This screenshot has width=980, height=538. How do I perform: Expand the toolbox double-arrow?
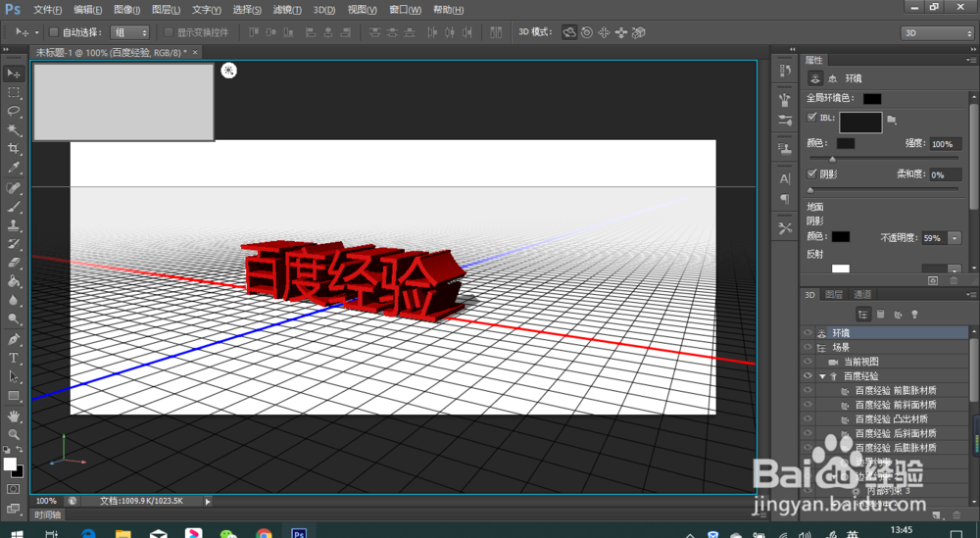6,49
